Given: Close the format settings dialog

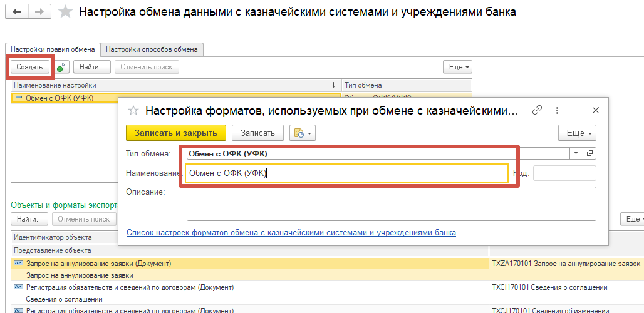Looking at the screenshot, I should pos(596,110).
